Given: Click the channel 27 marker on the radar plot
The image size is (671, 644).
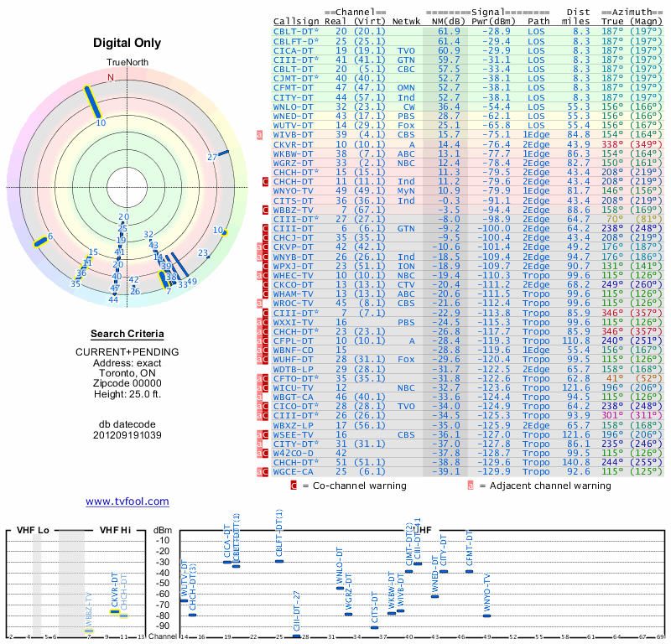Looking at the screenshot, I should pos(224,152).
